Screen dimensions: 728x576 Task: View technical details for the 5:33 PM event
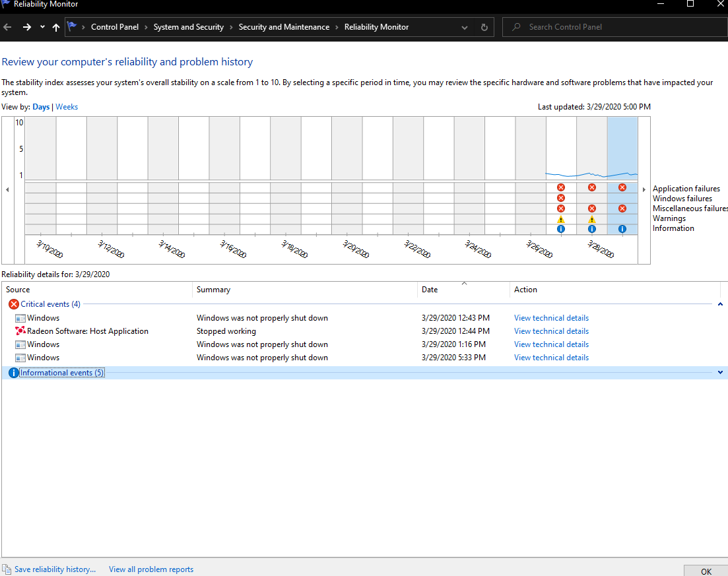[551, 358]
